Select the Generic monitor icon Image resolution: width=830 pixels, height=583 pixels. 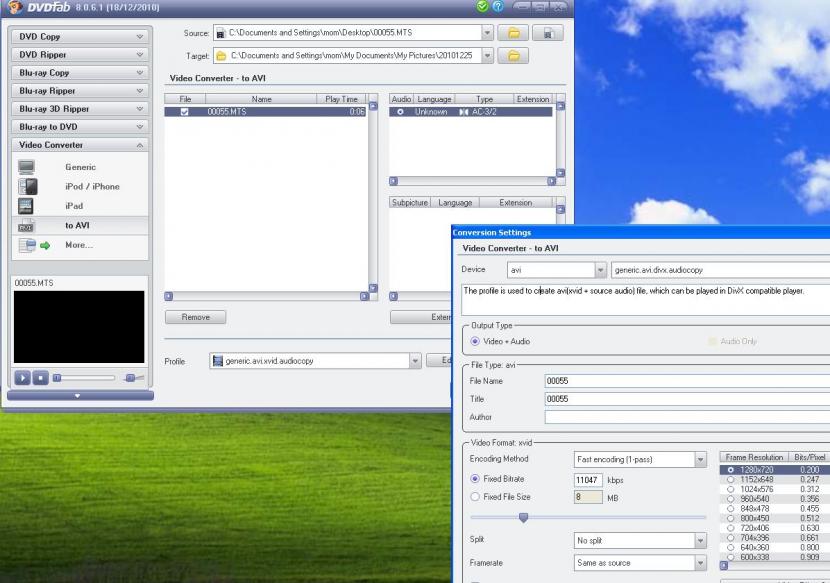(27, 167)
